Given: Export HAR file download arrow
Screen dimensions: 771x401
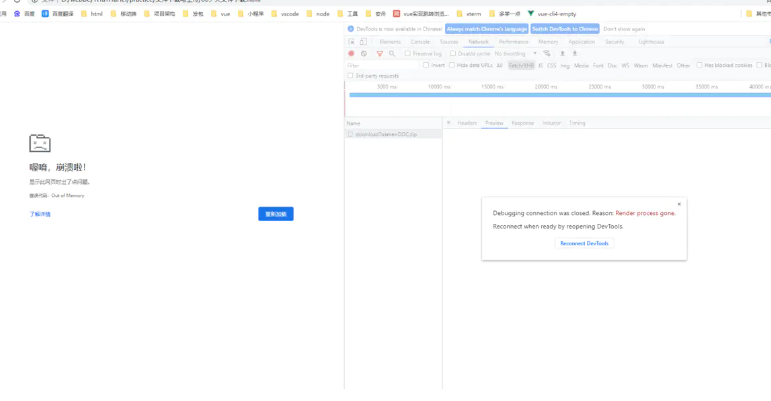Looking at the screenshot, I should coord(574,54).
